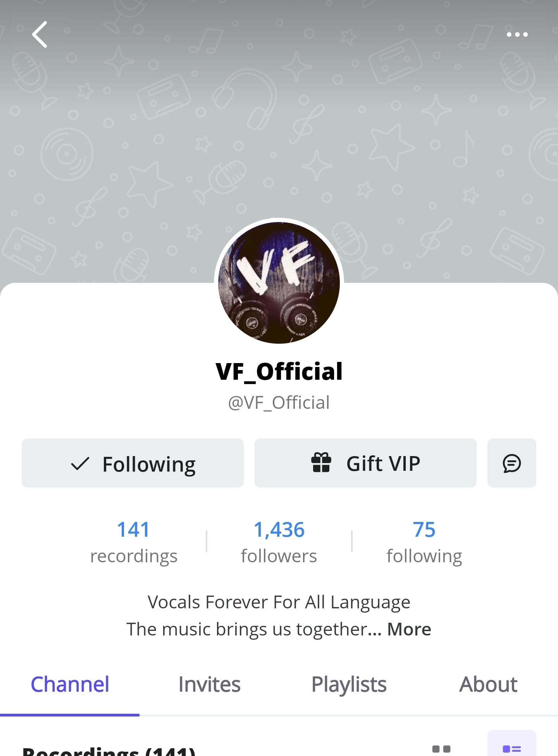
Task: View the 141 recordings count
Action: 134,542
